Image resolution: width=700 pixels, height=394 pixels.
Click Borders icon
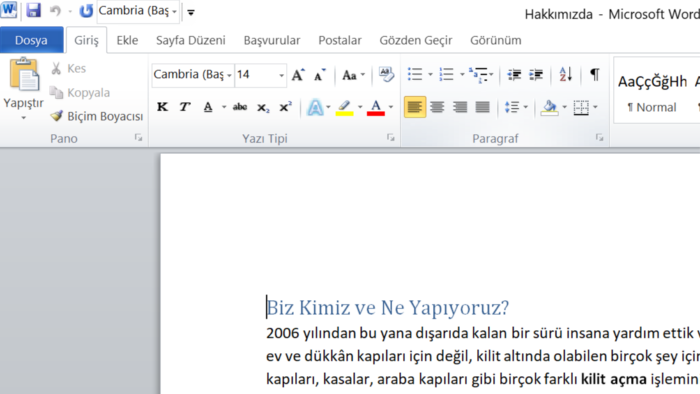click(x=581, y=108)
